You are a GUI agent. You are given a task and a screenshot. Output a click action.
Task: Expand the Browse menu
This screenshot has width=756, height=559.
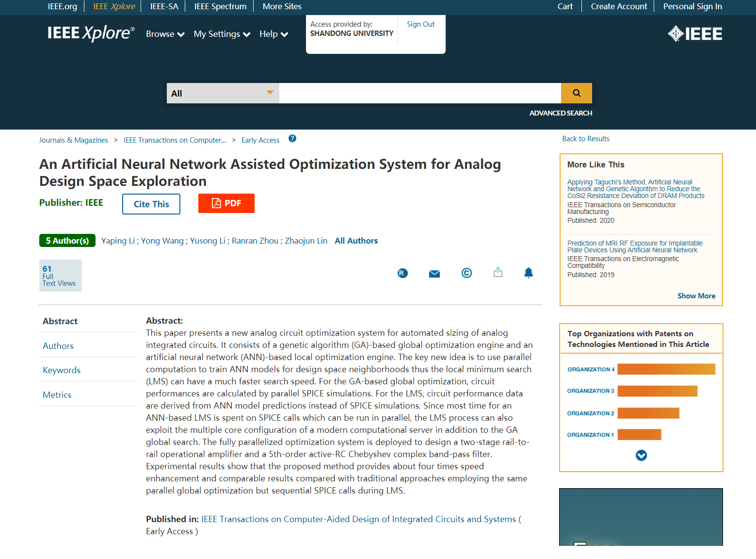click(x=165, y=34)
